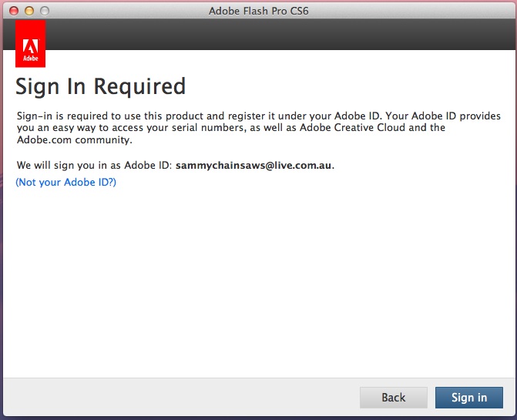Image resolution: width=517 pixels, height=420 pixels.
Task: Click the Sign in button
Action: pyautogui.click(x=469, y=397)
